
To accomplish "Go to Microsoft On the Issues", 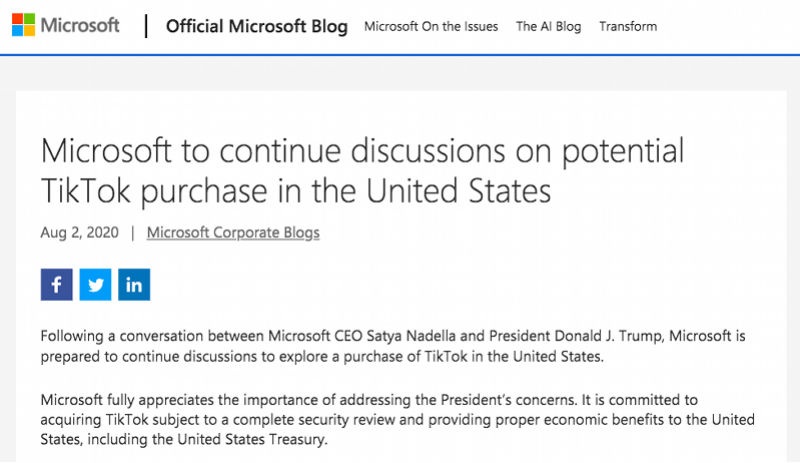I will 431,27.
